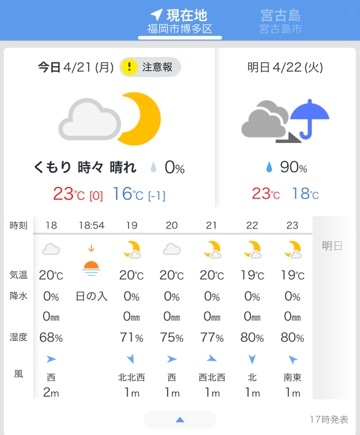Click the 22時 north wind arrow
360x435 pixels.
(x=252, y=359)
